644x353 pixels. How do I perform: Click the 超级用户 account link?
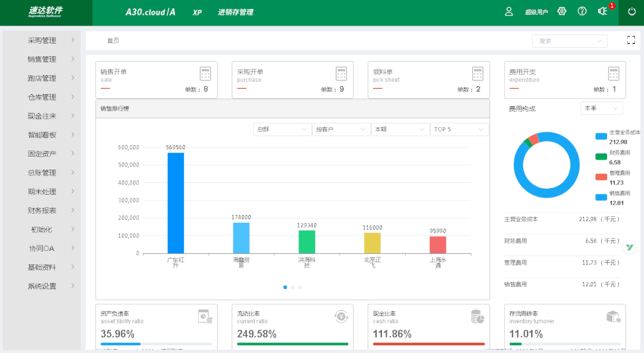click(536, 12)
